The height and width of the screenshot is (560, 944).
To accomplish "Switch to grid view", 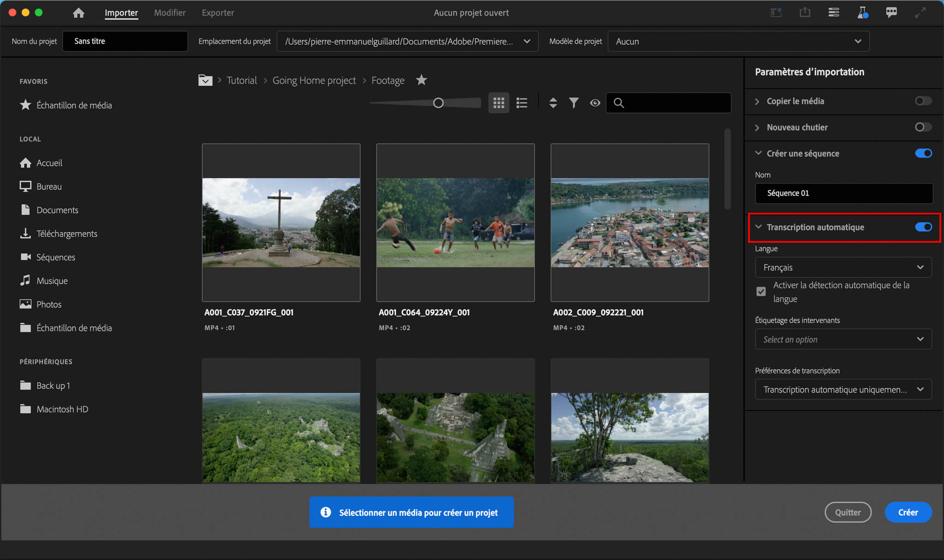I will [498, 103].
